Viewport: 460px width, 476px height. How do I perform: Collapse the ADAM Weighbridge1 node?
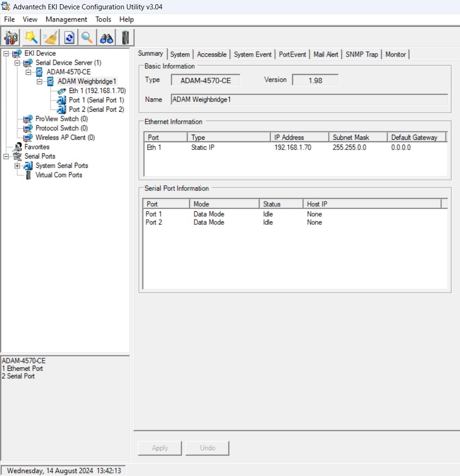(39, 82)
